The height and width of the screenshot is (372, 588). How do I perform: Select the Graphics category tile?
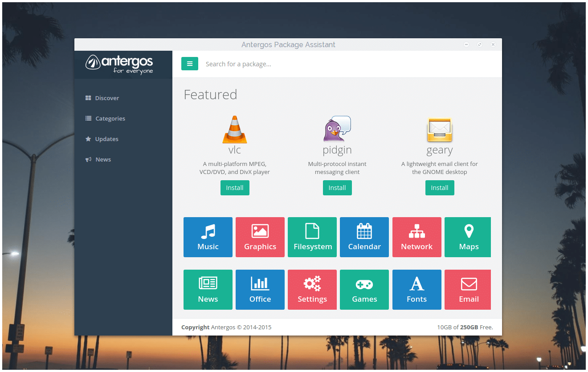click(260, 237)
